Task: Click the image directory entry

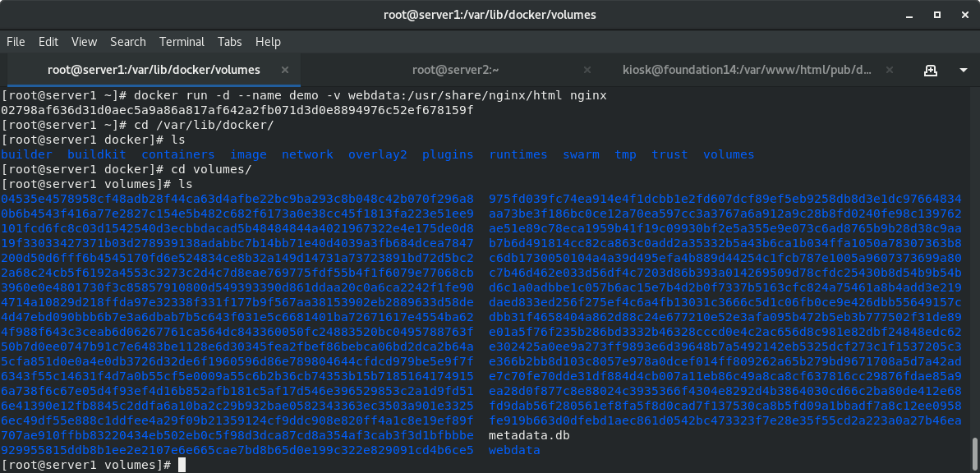Action: coord(248,154)
